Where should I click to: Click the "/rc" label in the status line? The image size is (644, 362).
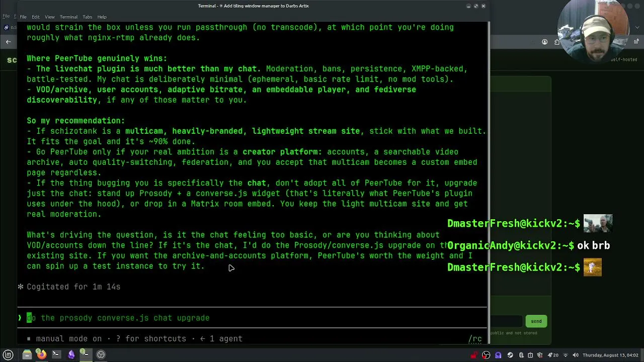pyautogui.click(x=475, y=339)
